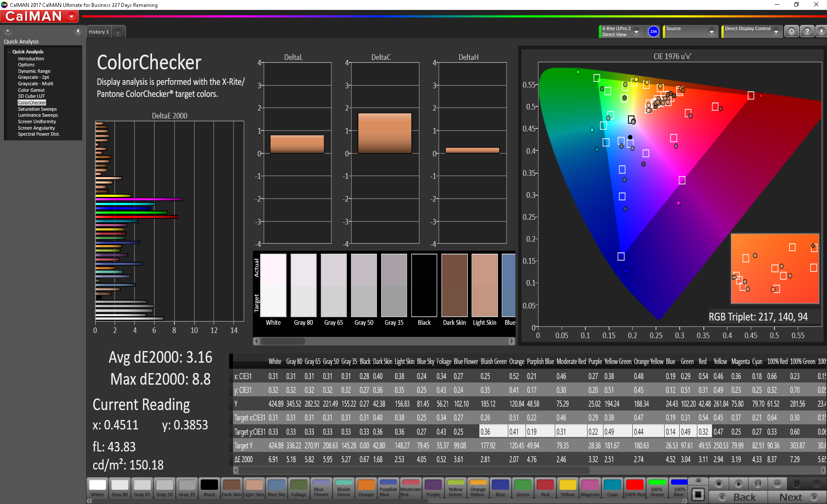The height and width of the screenshot is (504, 827).
Task: Select the 100% Green pattern swatch
Action: pos(657,488)
